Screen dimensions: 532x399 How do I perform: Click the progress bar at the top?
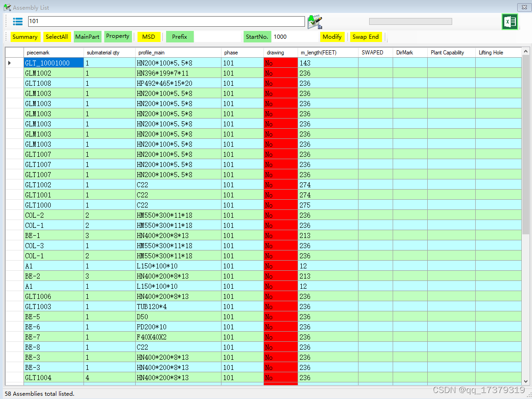pyautogui.click(x=411, y=21)
